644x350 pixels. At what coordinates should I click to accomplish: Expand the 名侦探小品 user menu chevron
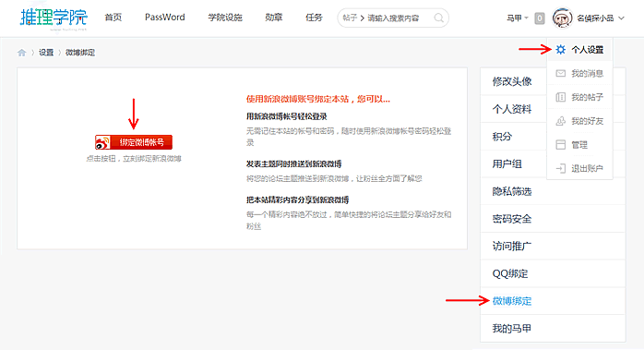coord(622,18)
